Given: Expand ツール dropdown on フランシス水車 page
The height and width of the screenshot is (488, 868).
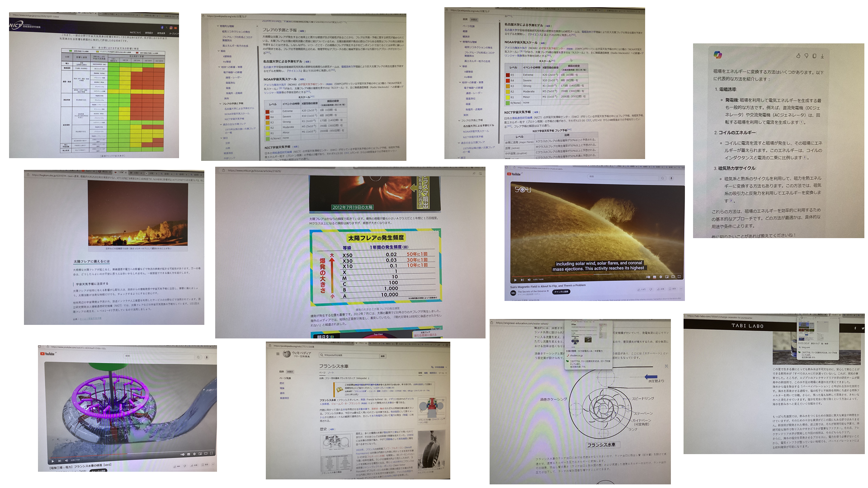Looking at the screenshot, I should (443, 373).
